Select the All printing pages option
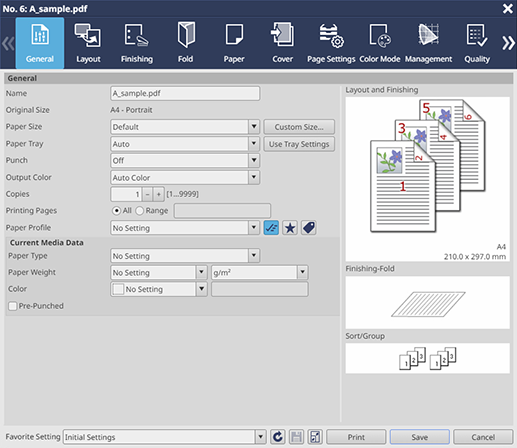 (x=116, y=211)
